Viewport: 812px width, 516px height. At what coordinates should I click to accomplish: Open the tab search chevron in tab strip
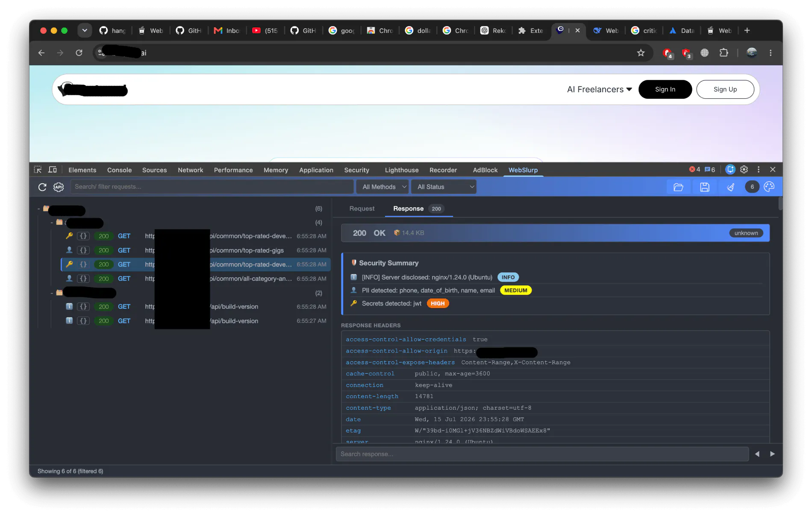click(x=85, y=30)
